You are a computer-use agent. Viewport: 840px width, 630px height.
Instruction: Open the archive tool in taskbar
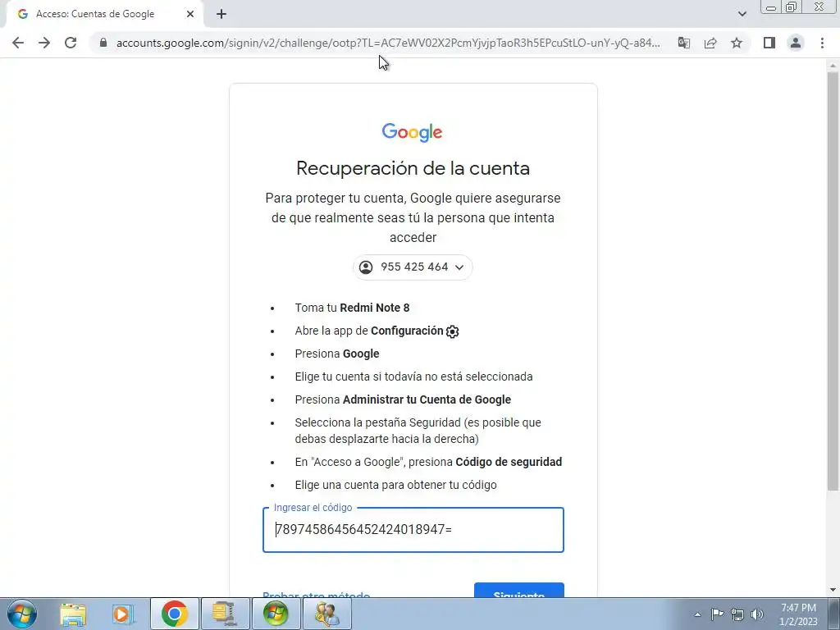pyautogui.click(x=225, y=614)
